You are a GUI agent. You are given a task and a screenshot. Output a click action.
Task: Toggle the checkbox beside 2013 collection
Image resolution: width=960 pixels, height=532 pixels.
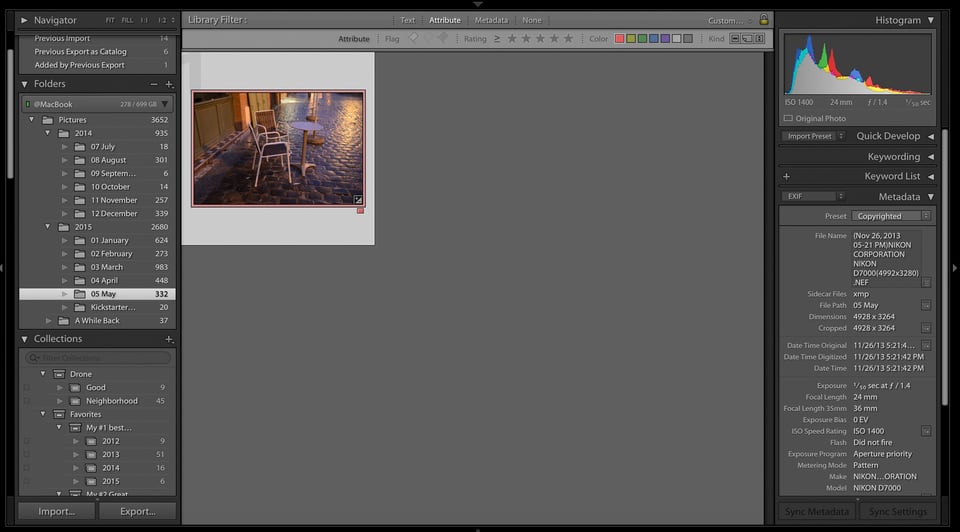point(26,454)
